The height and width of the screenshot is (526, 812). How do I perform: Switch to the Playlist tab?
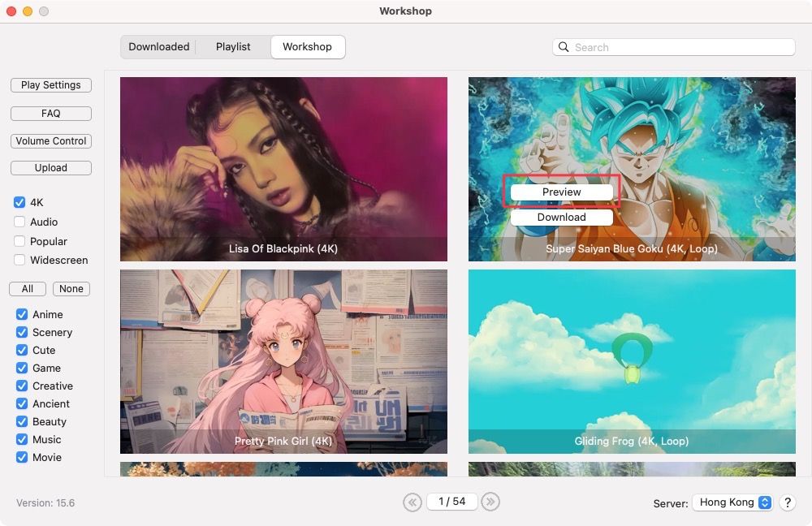[x=232, y=46]
